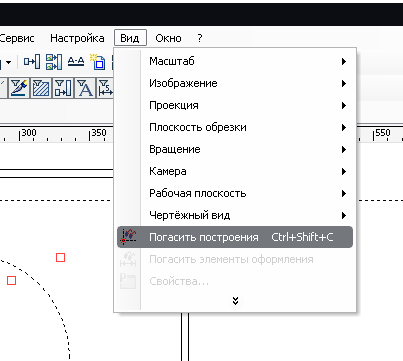Toggle the text selection filter (letter A)
The height and width of the screenshot is (361, 403).
click(85, 88)
